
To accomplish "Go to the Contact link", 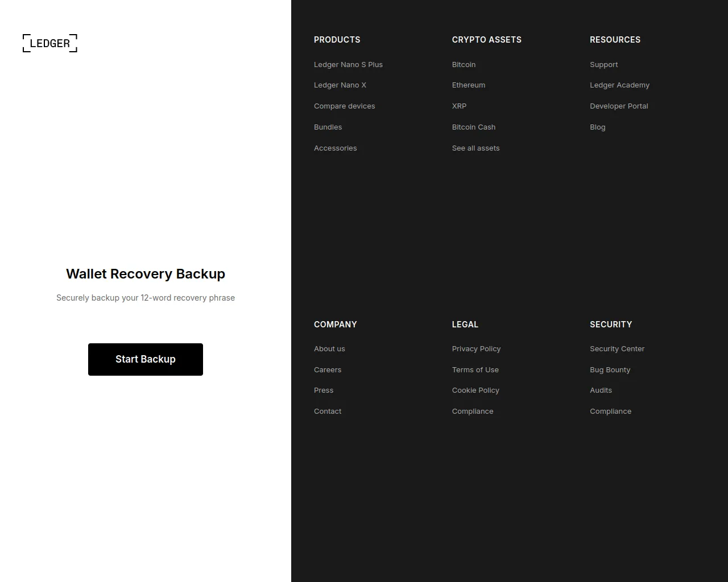I will [x=328, y=411].
